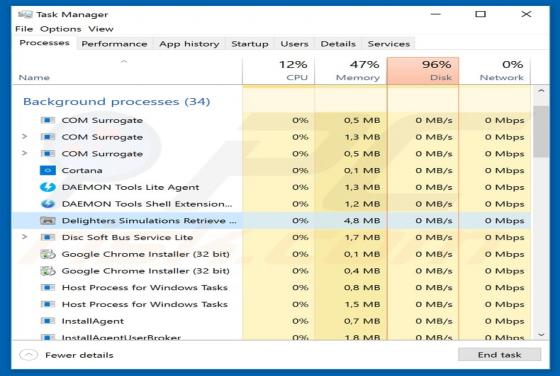The width and height of the screenshot is (560, 376).
Task: Sort by the CPU column header
Action: tap(279, 71)
